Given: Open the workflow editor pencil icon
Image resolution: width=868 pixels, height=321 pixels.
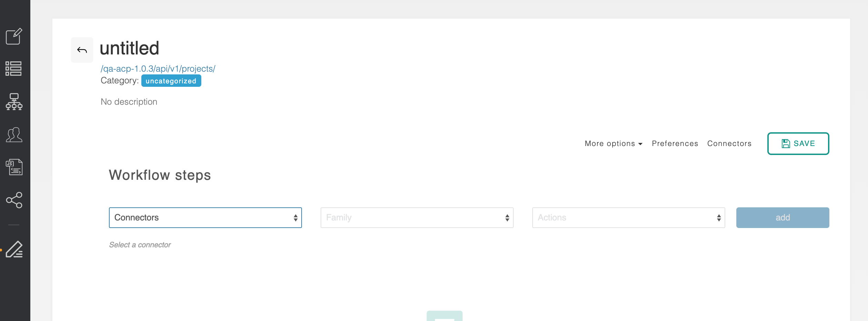Looking at the screenshot, I should click(14, 249).
